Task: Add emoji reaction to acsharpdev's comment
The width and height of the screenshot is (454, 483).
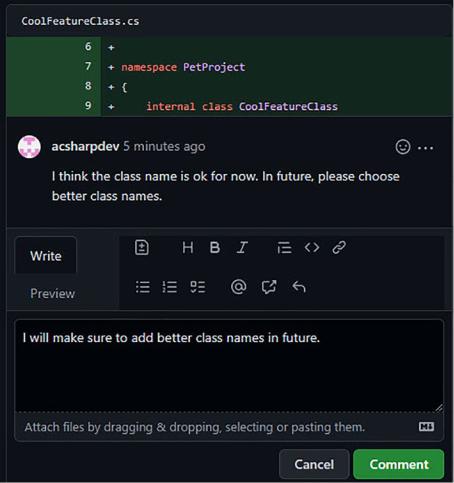Action: click(403, 147)
